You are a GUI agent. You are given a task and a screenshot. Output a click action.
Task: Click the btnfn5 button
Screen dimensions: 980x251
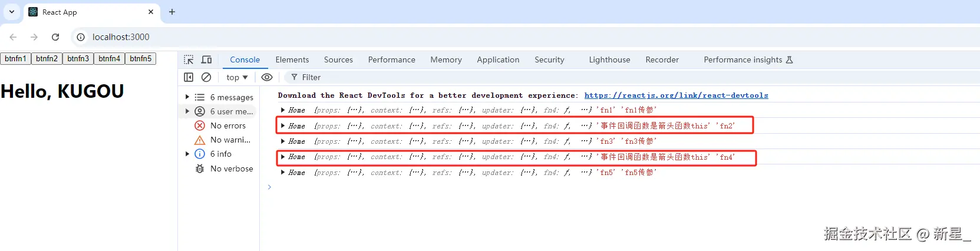tap(141, 58)
